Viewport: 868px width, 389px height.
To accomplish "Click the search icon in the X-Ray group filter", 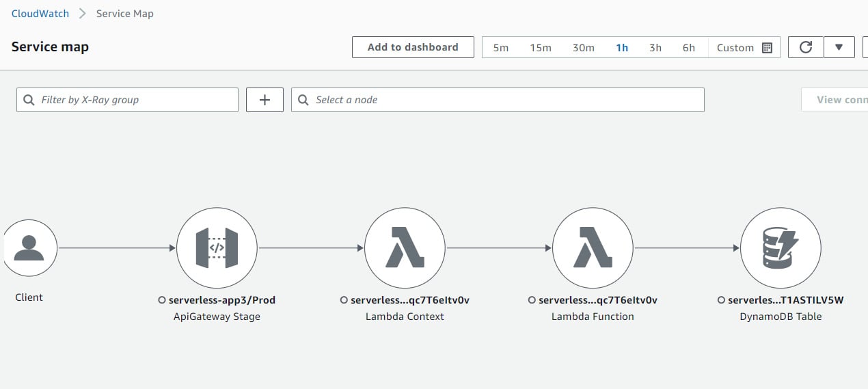I will (29, 100).
